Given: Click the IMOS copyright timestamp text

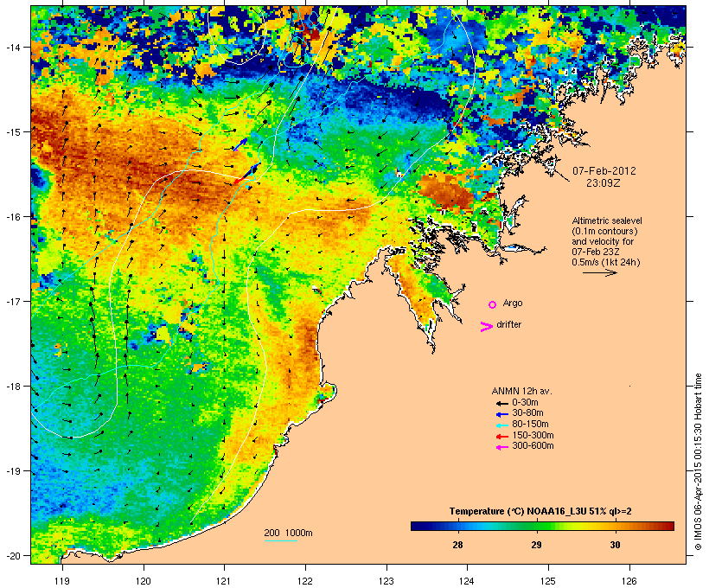Looking at the screenshot, I should 698,462.
